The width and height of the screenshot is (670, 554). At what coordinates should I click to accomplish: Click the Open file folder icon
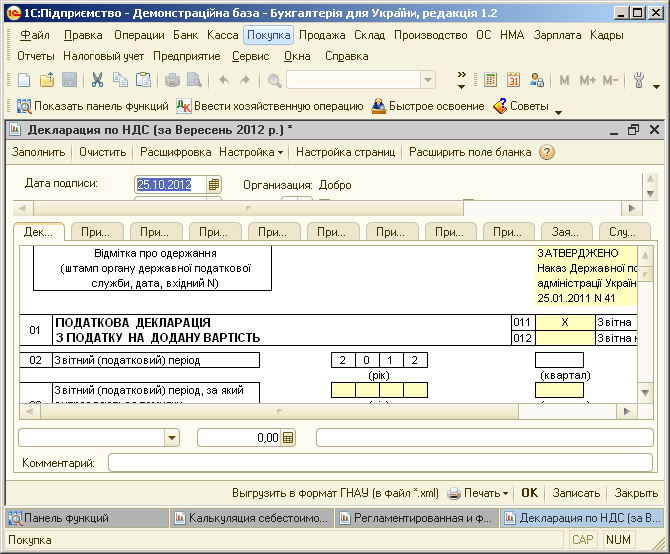(x=47, y=80)
